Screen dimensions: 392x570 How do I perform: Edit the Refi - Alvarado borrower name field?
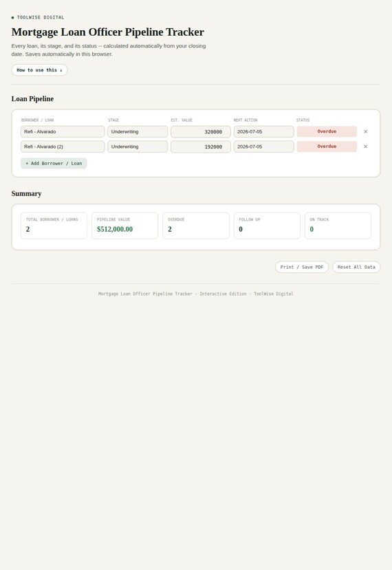tap(63, 131)
